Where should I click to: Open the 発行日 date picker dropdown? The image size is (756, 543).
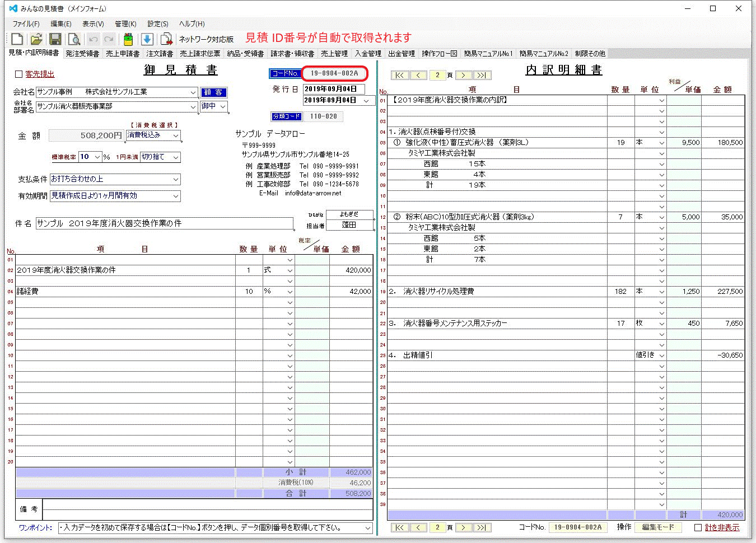pos(367,101)
